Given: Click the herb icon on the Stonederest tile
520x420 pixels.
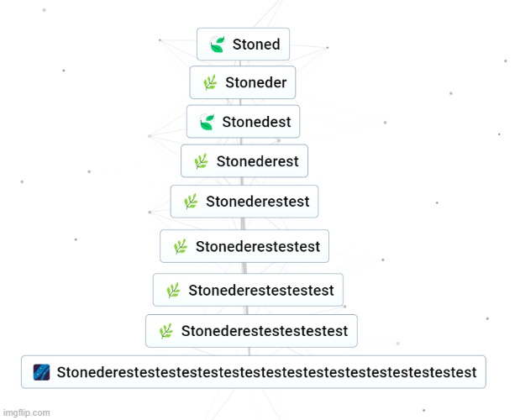Looking at the screenshot, I should pyautogui.click(x=201, y=161).
